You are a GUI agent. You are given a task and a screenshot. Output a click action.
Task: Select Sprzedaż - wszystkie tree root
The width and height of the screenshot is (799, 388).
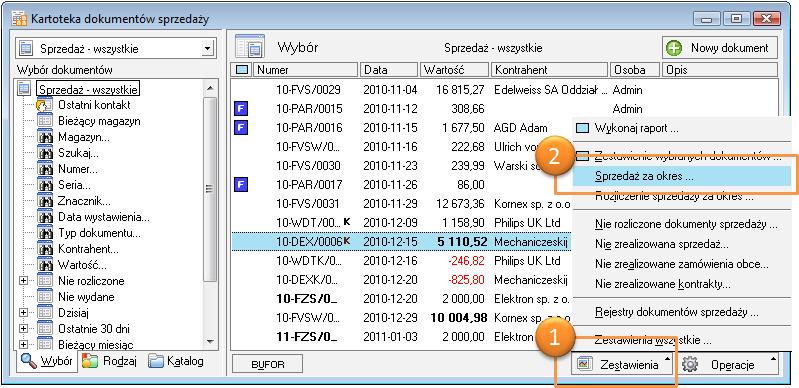(x=88, y=89)
